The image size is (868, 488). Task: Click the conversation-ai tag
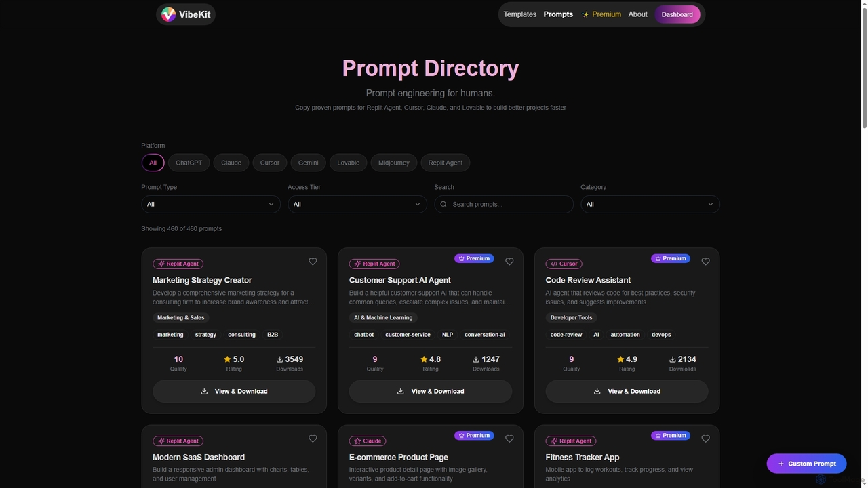pos(485,335)
